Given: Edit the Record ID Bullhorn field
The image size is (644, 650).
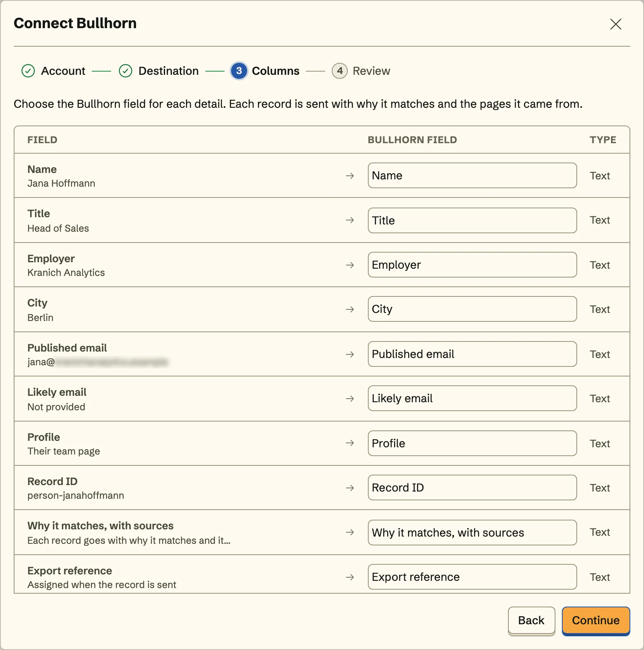Looking at the screenshot, I should pos(472,488).
